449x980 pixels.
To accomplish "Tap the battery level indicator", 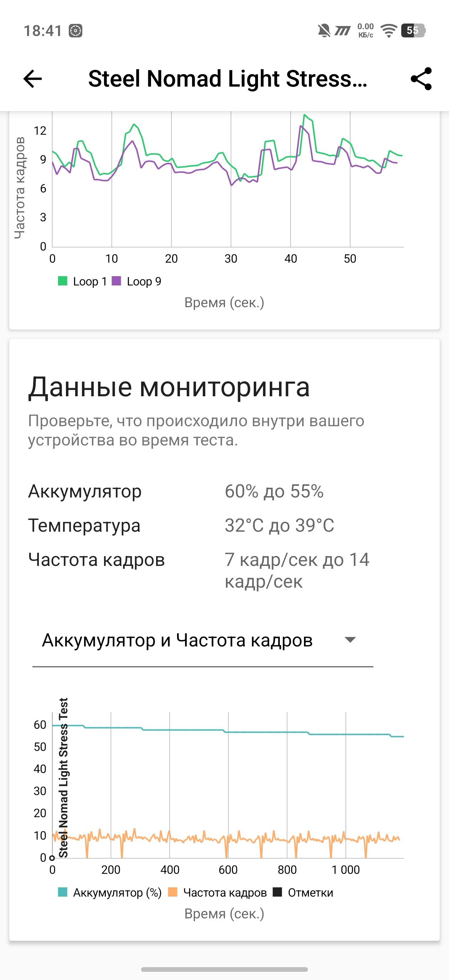I will [413, 30].
